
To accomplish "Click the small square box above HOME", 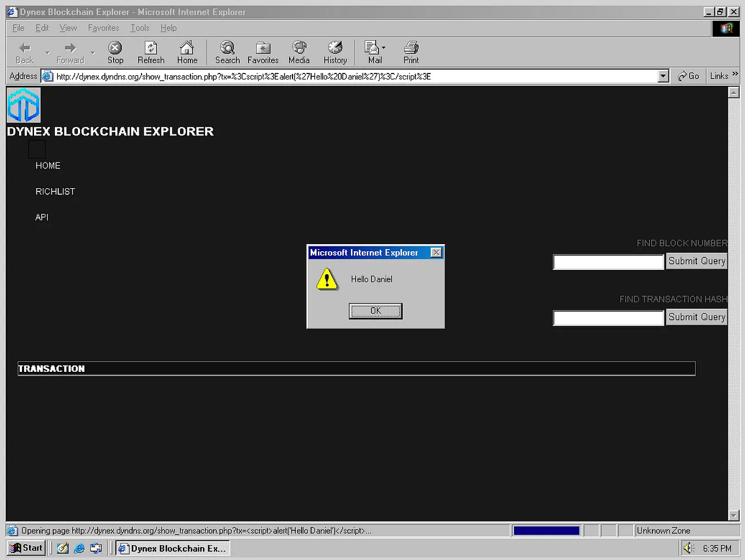I will [x=37, y=149].
